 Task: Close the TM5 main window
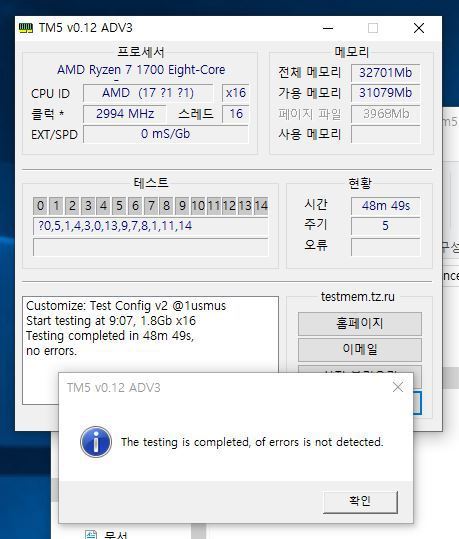point(419,28)
